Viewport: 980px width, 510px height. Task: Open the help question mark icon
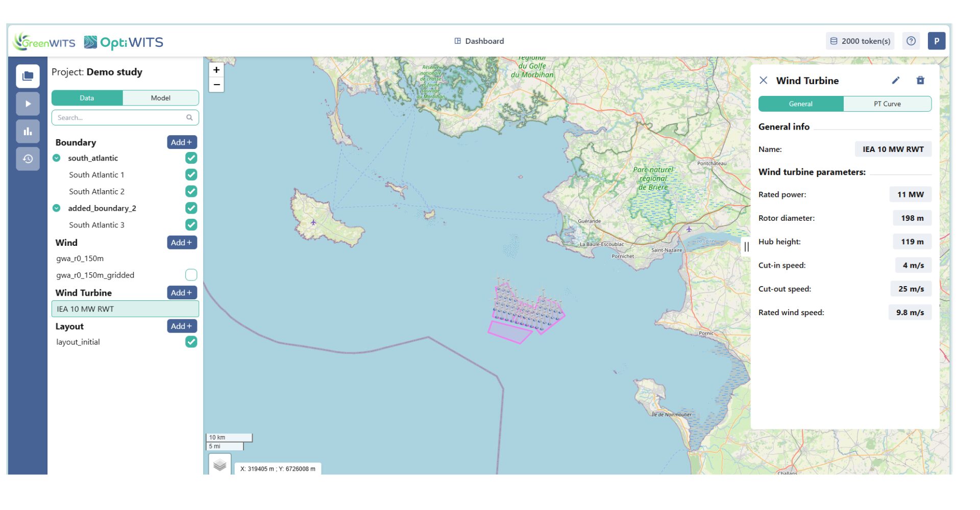coord(911,41)
